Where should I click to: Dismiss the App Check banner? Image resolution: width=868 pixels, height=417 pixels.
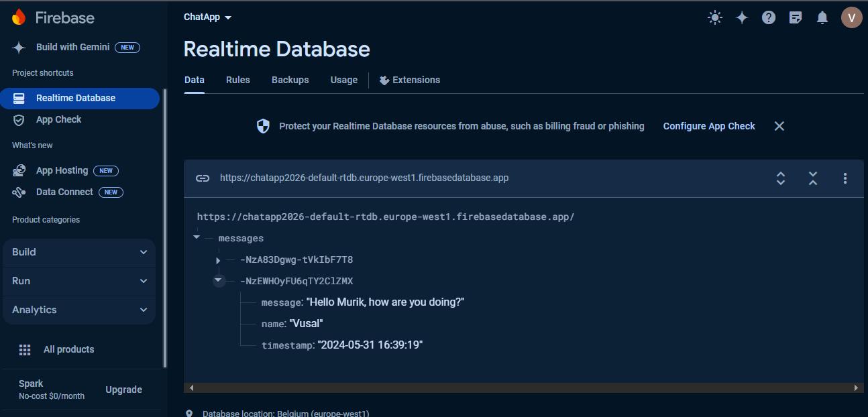point(779,126)
